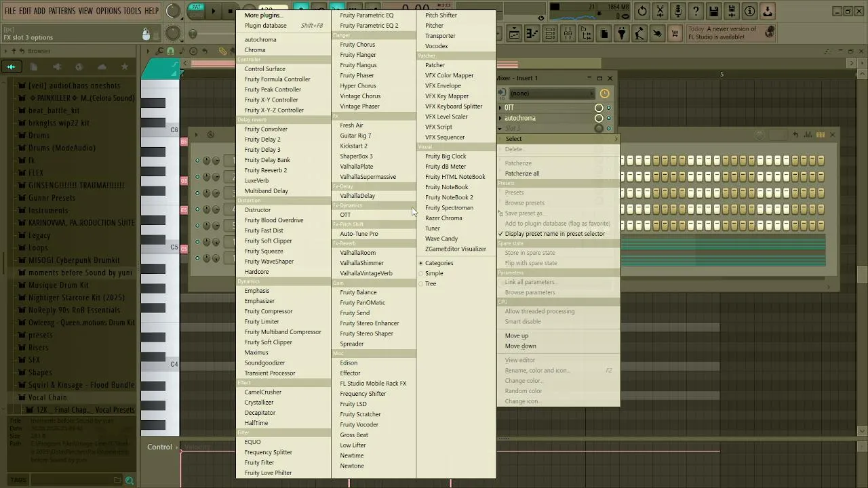Select the plugins tab icon in the Browser

[56, 66]
